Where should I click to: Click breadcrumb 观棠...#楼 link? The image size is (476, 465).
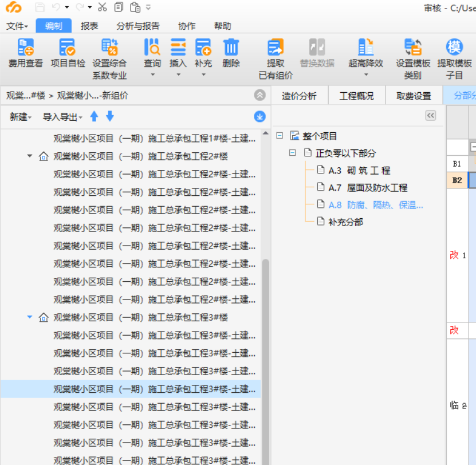pyautogui.click(x=26, y=96)
